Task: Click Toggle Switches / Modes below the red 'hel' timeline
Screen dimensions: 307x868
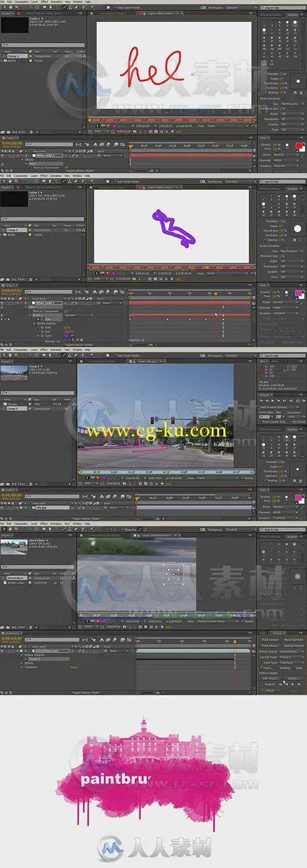Action: point(79,170)
